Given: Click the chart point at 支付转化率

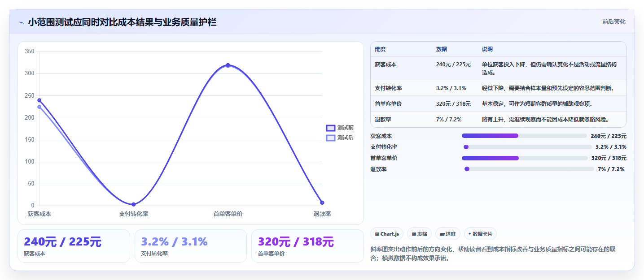Looking at the screenshot, I should tap(134, 204).
